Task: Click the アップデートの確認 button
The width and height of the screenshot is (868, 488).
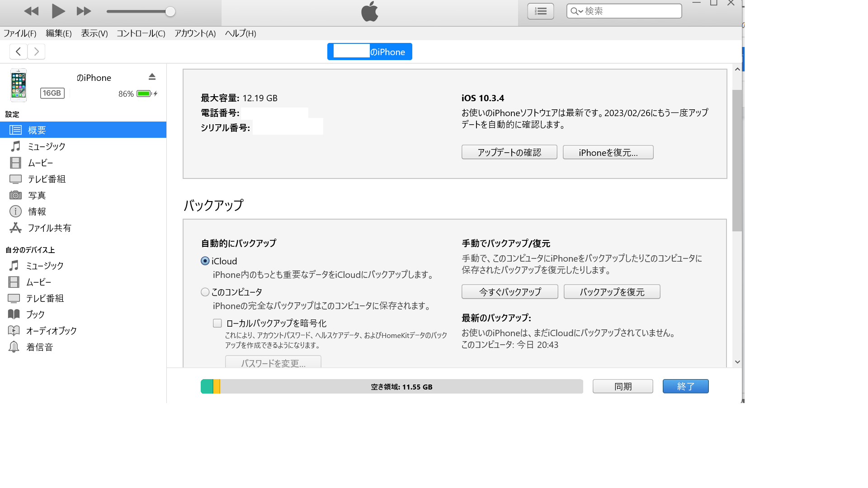Action: point(509,152)
